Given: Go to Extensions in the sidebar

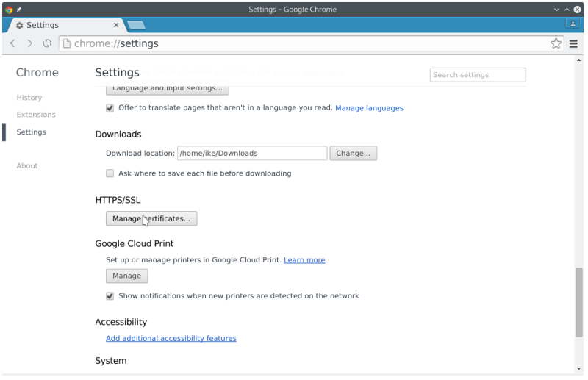Looking at the screenshot, I should (36, 115).
